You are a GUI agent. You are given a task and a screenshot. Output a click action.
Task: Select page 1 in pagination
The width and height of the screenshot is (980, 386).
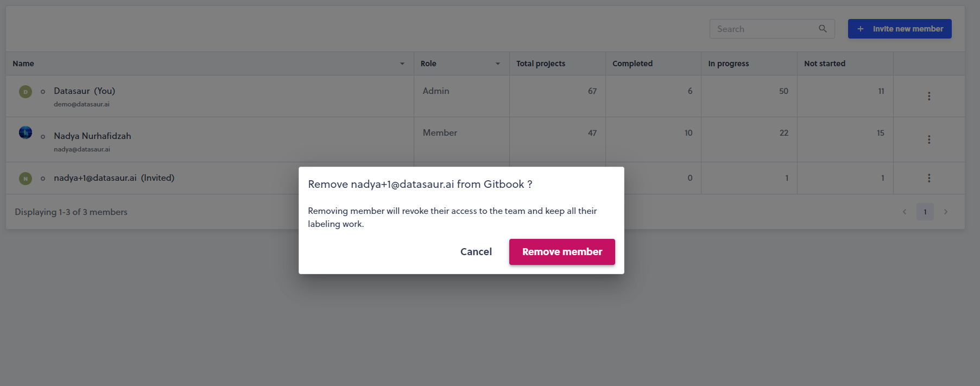pyautogui.click(x=925, y=212)
